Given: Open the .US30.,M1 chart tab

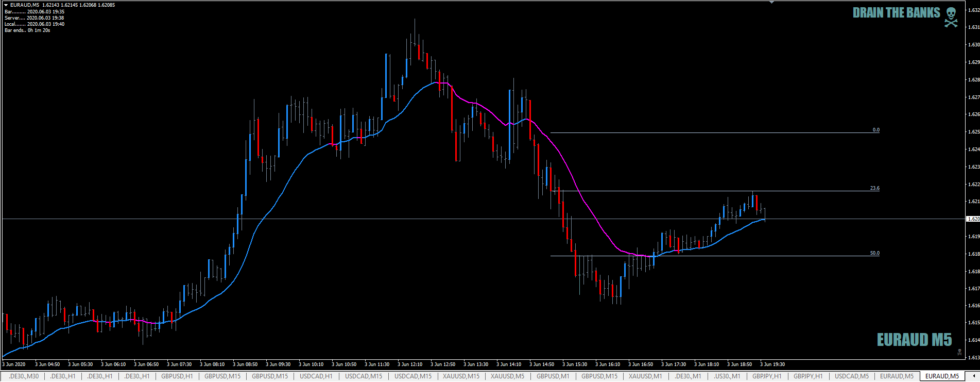Looking at the screenshot, I should click(x=727, y=376).
